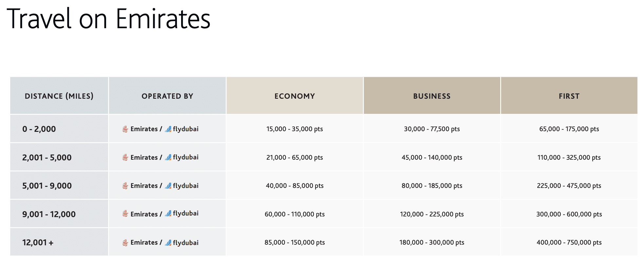Select the Business column header
644x263 pixels.
pos(432,96)
